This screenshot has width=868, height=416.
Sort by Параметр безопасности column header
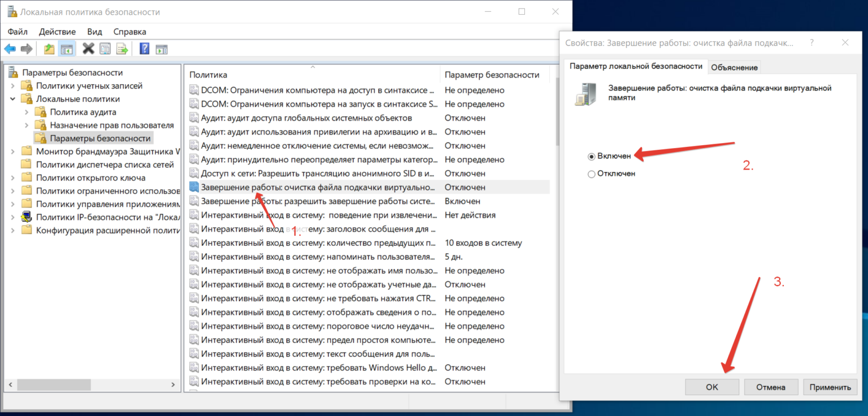click(x=494, y=75)
